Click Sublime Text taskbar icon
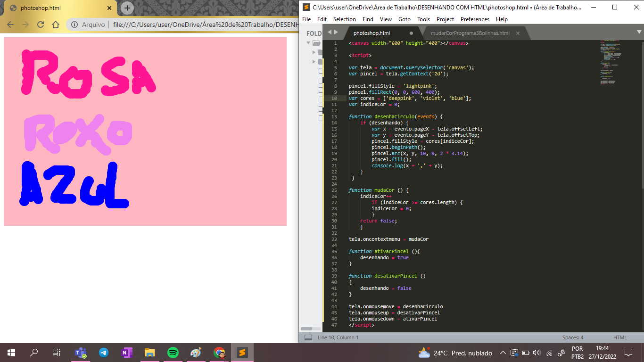The height and width of the screenshot is (362, 644). (242, 353)
